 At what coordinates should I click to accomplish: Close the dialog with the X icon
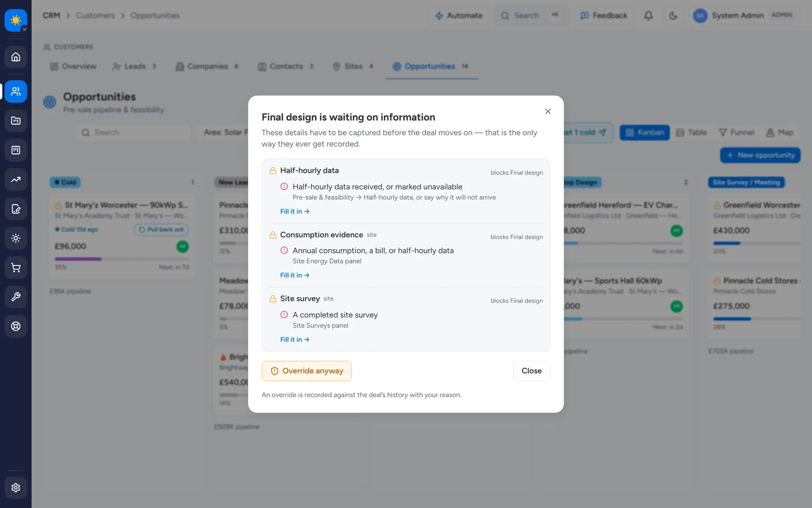tap(548, 112)
